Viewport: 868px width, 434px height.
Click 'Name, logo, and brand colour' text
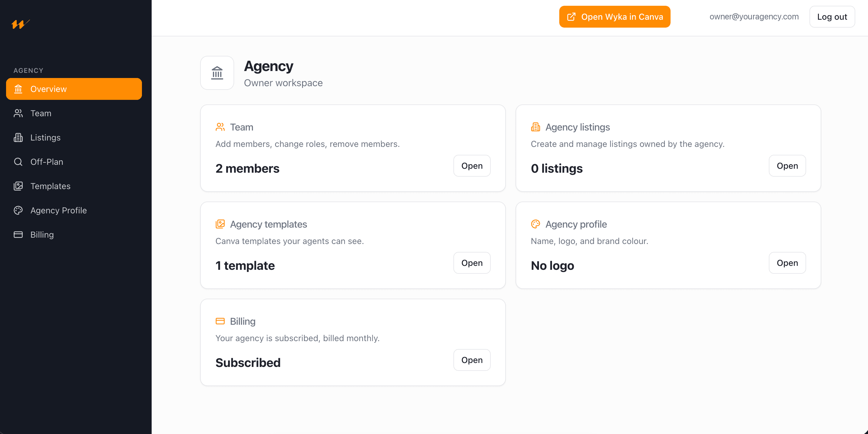pyautogui.click(x=589, y=241)
